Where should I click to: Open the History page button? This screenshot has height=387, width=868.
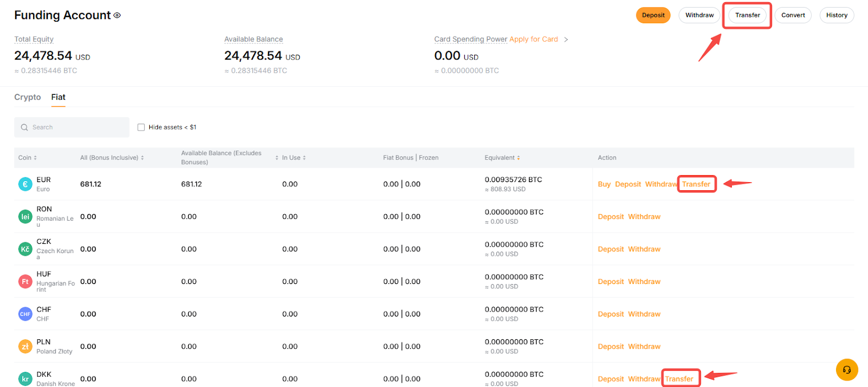[x=837, y=15]
